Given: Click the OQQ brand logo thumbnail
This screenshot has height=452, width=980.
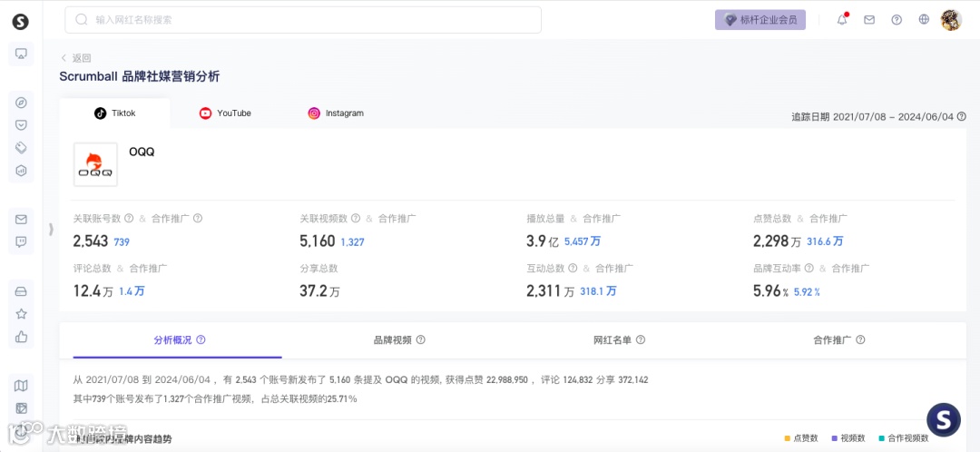Looking at the screenshot, I should (95, 164).
